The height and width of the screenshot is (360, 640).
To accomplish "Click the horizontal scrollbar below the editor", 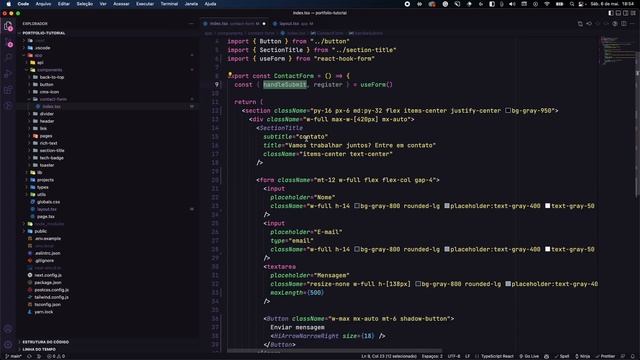I will point(334,351).
